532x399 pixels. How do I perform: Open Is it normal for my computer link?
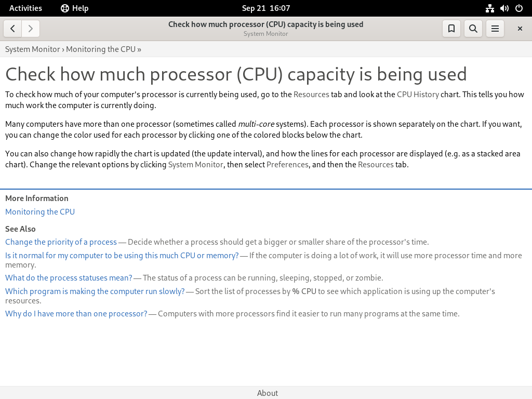(x=122, y=256)
